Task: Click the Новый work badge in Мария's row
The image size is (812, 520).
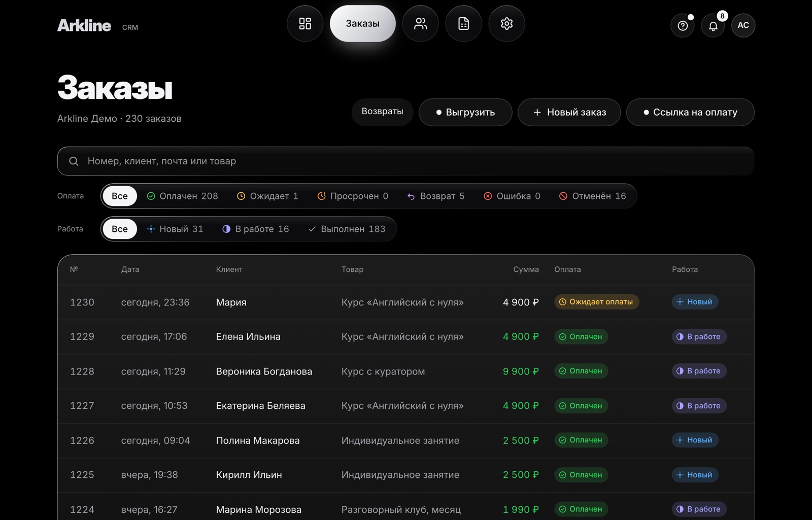Action: [695, 302]
